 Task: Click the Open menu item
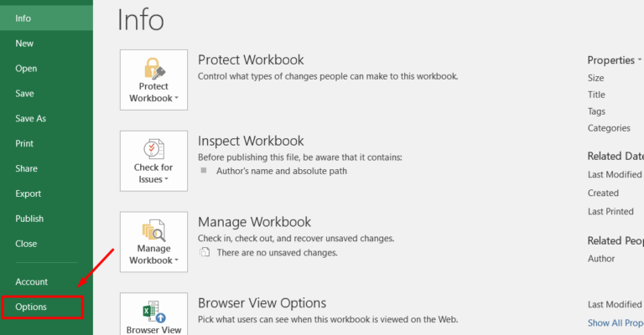tap(26, 69)
